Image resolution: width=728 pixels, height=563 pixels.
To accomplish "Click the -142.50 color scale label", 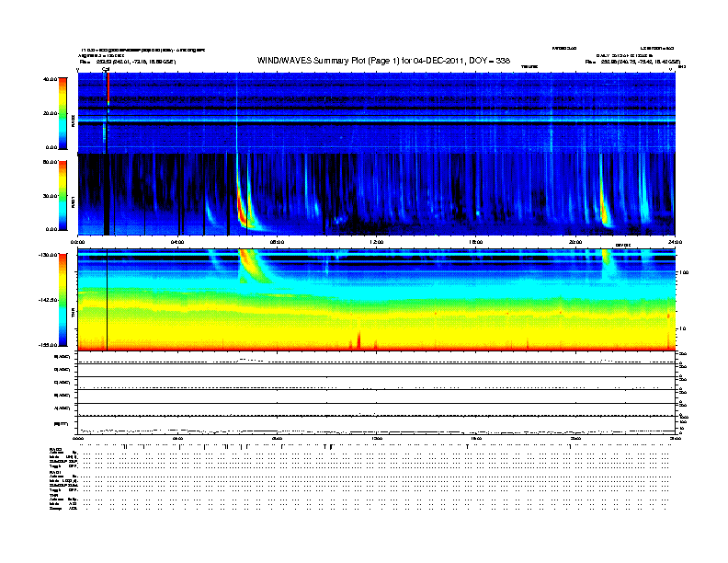I will pos(48,300).
